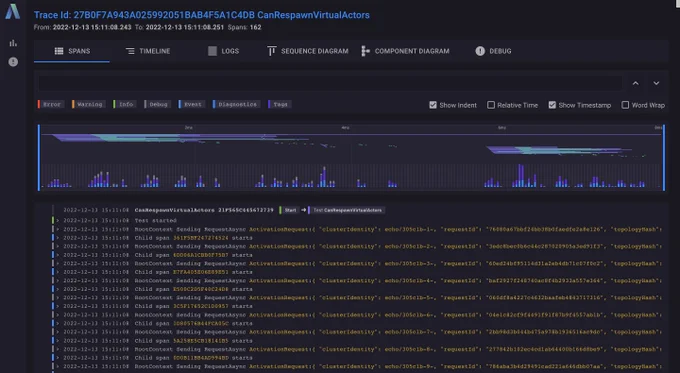
Task: Click requestId value starting with baf2927f
Action: tap(546, 281)
